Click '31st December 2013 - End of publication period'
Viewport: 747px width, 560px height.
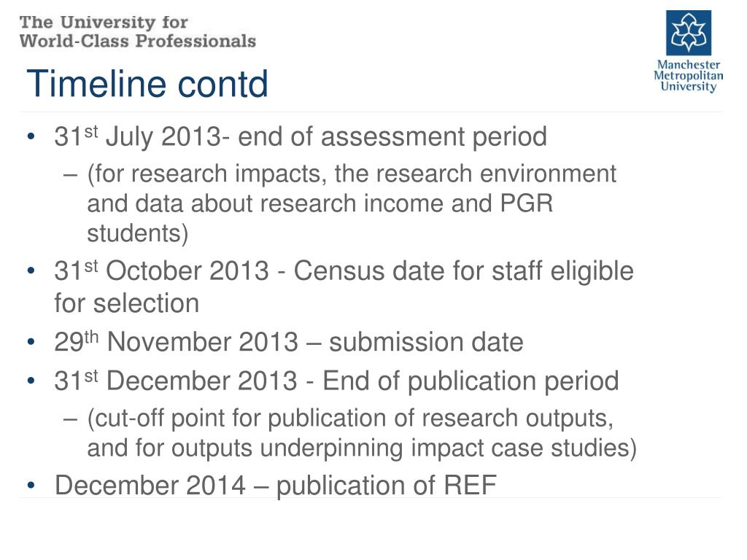[336, 381]
